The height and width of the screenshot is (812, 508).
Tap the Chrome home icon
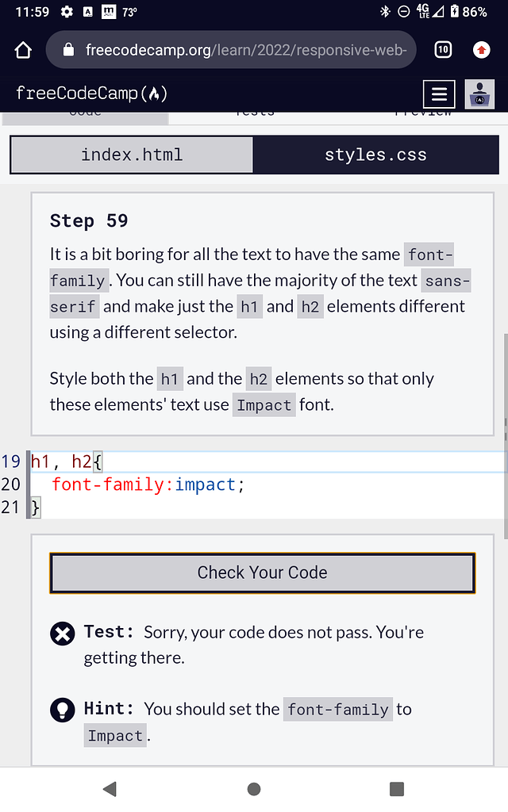pyautogui.click(x=23, y=51)
